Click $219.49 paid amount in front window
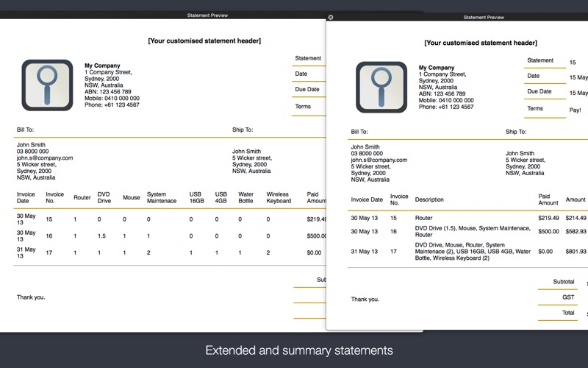Image resolution: width=588 pixels, height=368 pixels. (x=548, y=218)
